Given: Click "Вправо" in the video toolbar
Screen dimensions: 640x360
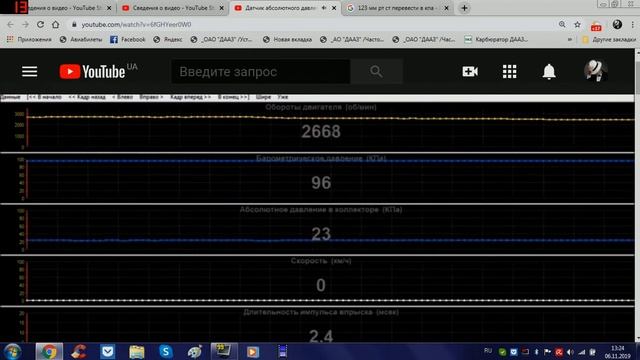Looking at the screenshot, I should (x=151, y=97).
